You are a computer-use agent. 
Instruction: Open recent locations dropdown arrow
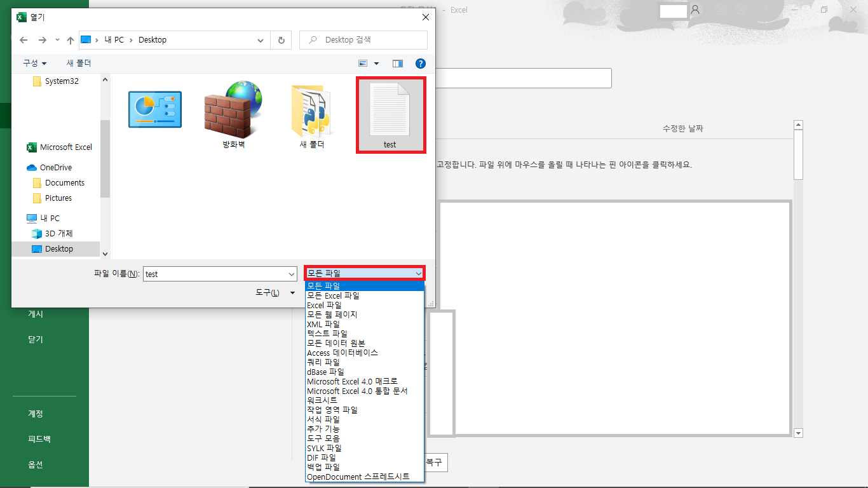(x=57, y=40)
